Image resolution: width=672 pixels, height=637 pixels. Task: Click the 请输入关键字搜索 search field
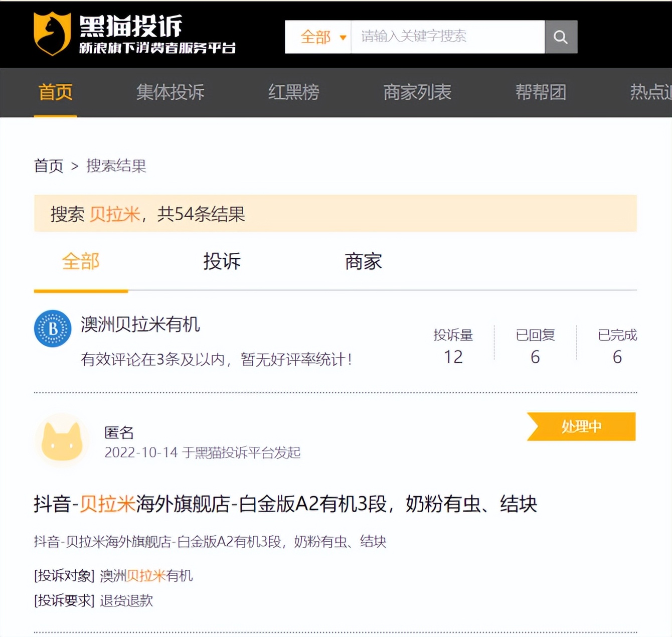446,37
